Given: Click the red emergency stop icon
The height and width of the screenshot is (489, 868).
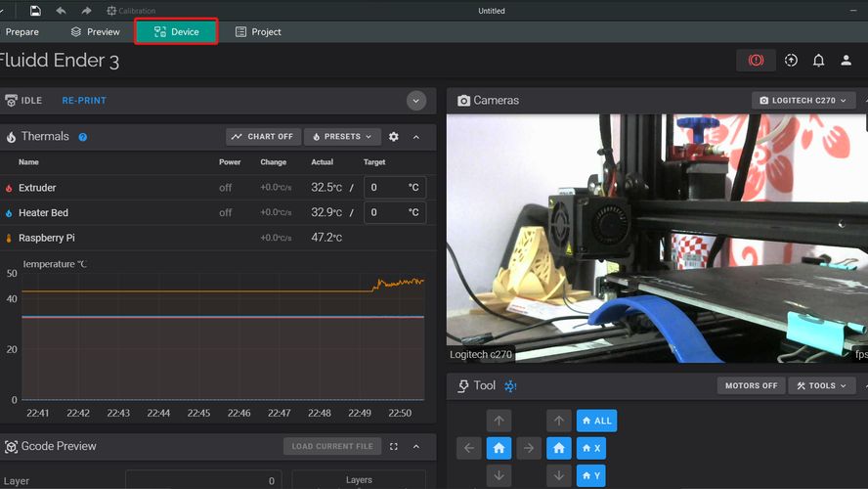Looking at the screenshot, I should coord(756,61).
